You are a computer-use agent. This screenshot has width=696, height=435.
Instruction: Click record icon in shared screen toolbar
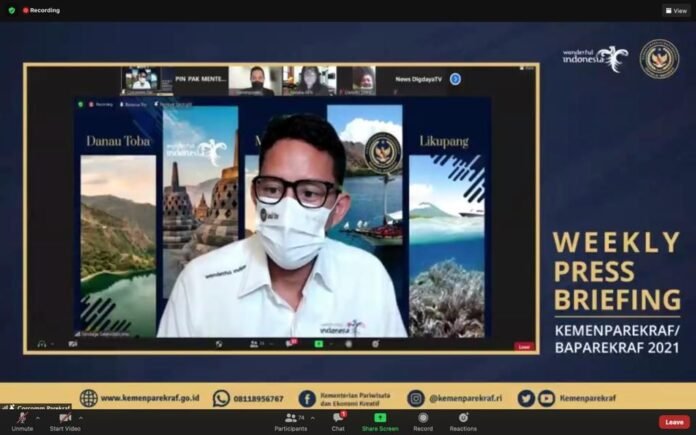click(348, 344)
